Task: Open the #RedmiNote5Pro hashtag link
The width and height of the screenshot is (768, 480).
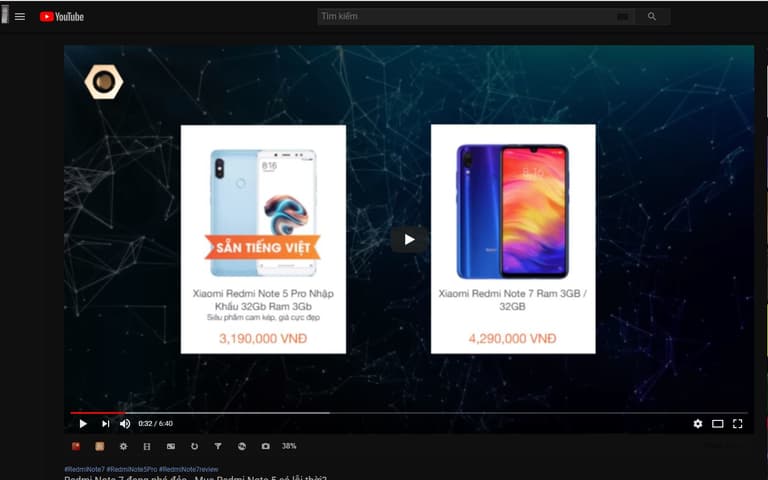Action: (132, 469)
